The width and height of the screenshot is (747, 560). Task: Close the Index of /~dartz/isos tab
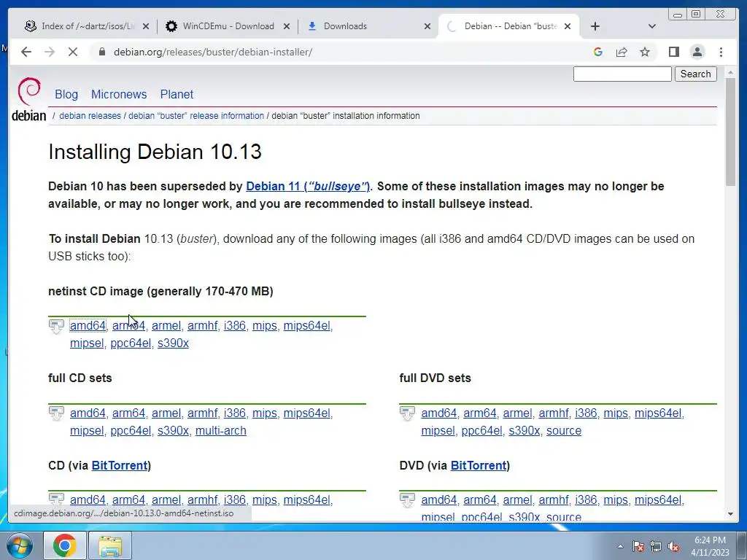(x=146, y=27)
